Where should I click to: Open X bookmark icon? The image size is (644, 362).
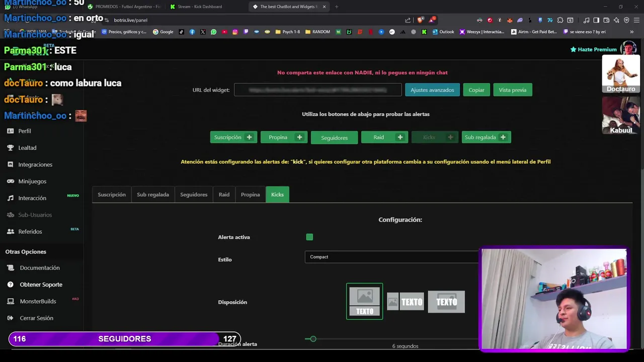tap(203, 32)
